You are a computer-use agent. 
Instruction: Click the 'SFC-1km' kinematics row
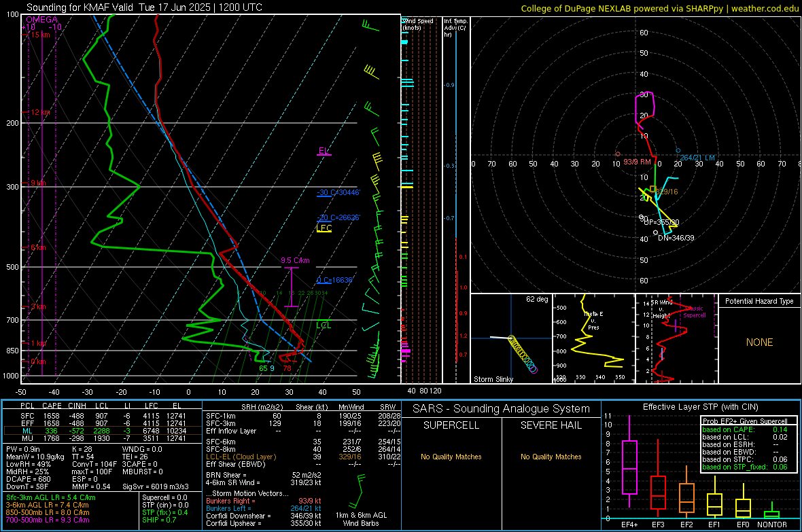coord(303,416)
